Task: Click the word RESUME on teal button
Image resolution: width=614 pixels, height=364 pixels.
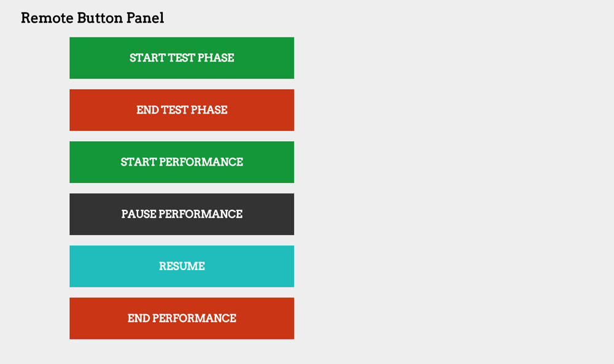Action: pos(182,266)
